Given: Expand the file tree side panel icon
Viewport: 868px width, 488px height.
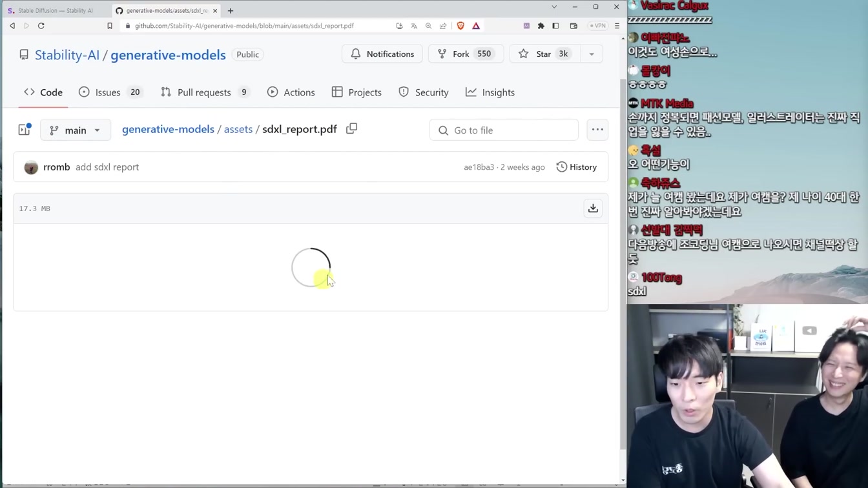Looking at the screenshot, I should click(25, 130).
